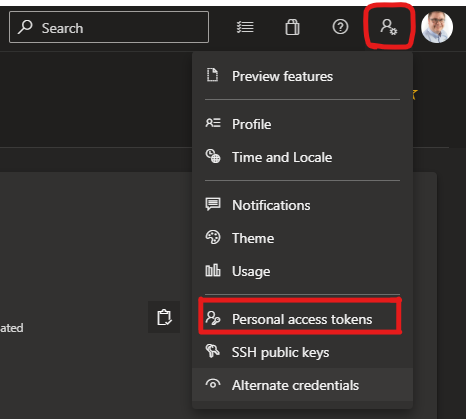Open the Help question mark icon
The image size is (466, 419).
pyautogui.click(x=340, y=27)
